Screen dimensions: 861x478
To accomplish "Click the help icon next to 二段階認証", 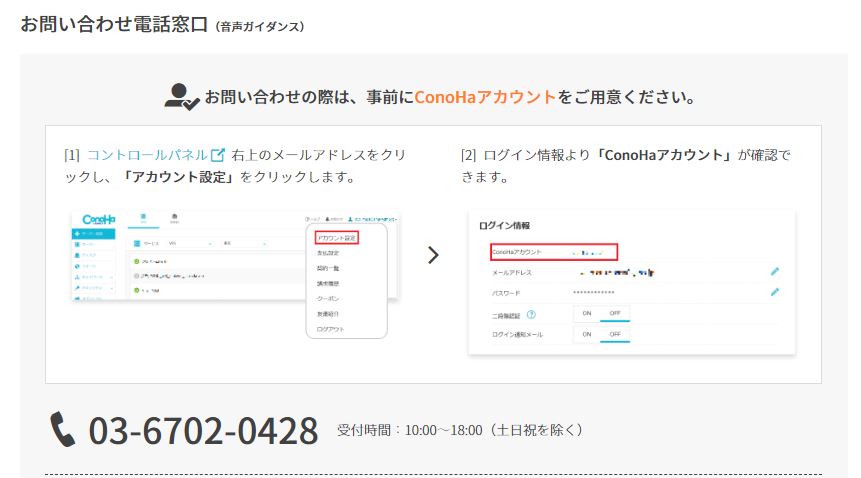I will [x=531, y=315].
